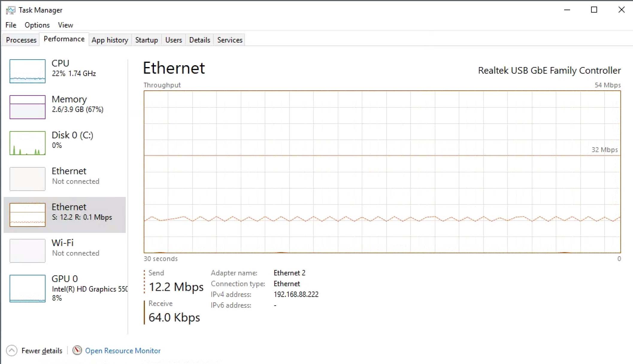Open the Options menu
The width and height of the screenshot is (633, 364).
(37, 25)
